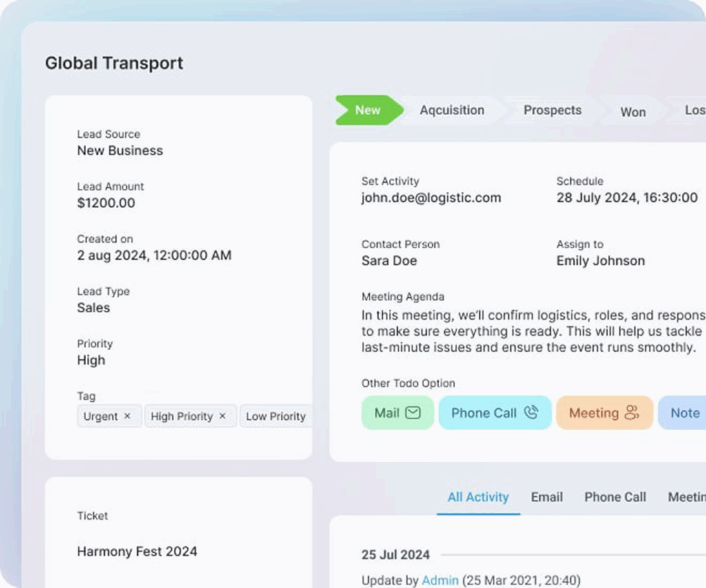Click the john.doe@logistic.com activity email
Screen dimensions: 706x588
click(431, 198)
